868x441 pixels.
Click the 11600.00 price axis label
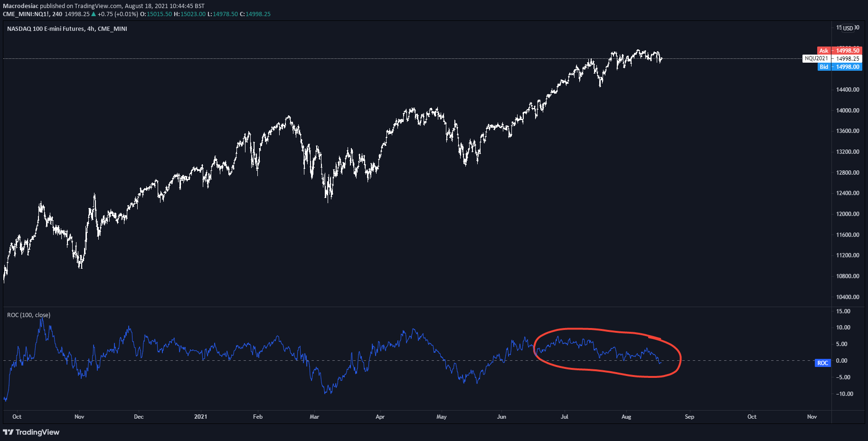pyautogui.click(x=848, y=235)
